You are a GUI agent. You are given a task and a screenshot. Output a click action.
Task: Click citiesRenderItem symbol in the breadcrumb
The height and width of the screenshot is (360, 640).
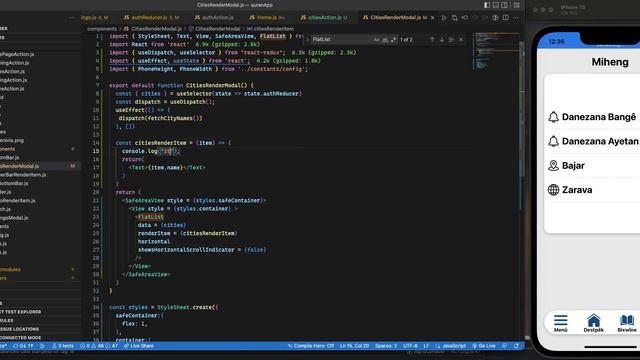tap(270, 29)
